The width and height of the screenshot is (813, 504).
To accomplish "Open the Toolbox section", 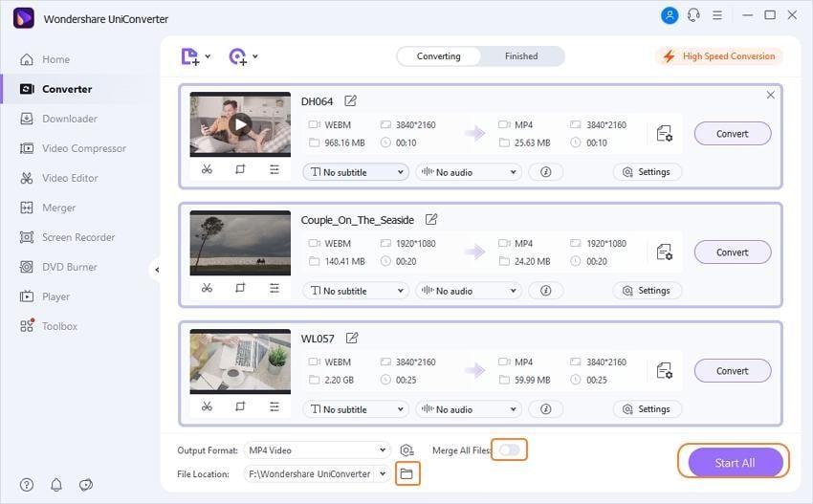I will click(x=48, y=326).
